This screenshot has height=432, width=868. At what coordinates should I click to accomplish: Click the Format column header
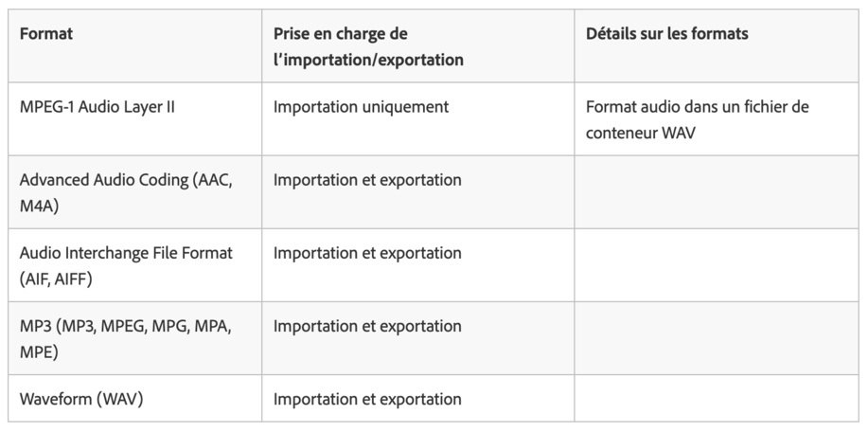click(46, 33)
